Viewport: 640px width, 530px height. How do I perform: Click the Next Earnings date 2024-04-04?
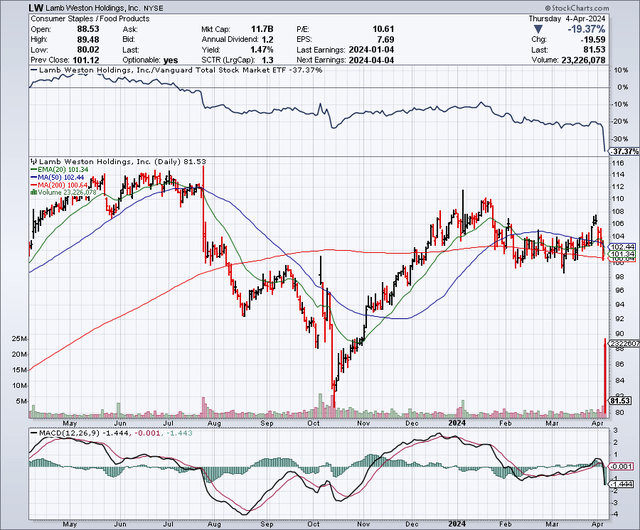[x=371, y=60]
